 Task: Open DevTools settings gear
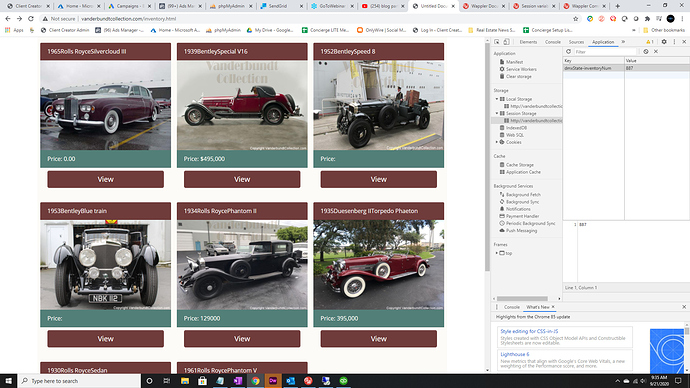coord(664,42)
